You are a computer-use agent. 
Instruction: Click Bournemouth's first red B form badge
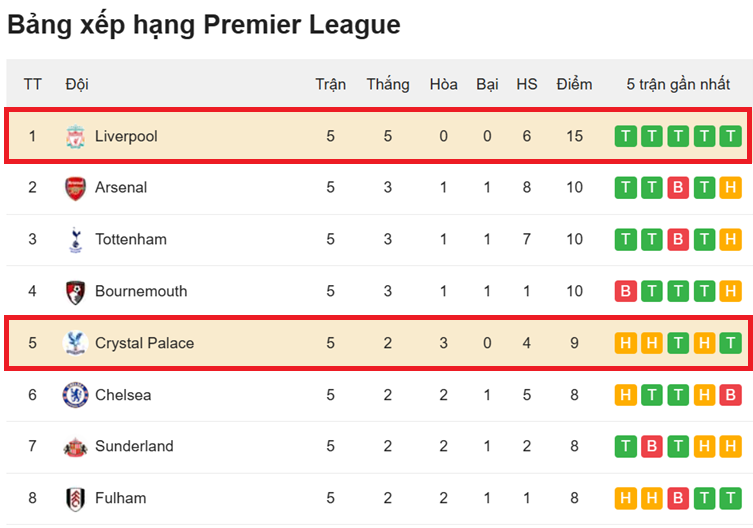[626, 292]
